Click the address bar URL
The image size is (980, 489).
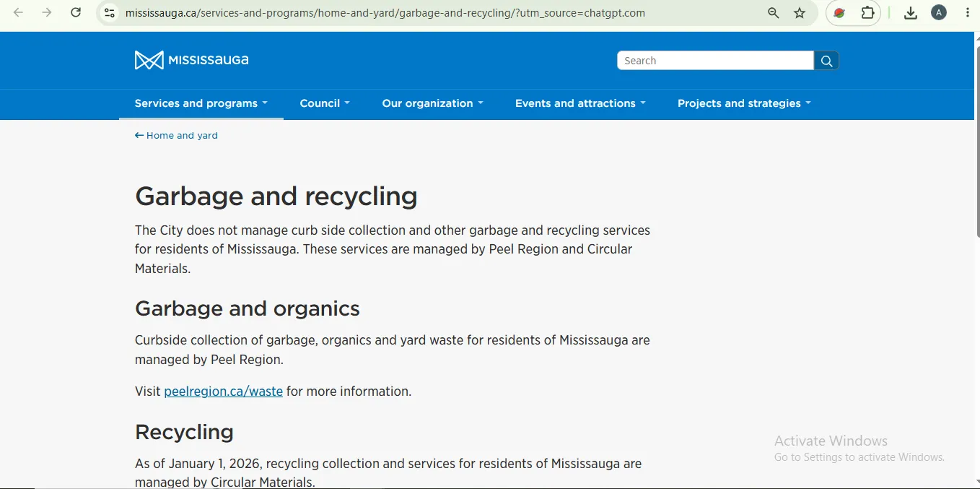(x=385, y=13)
